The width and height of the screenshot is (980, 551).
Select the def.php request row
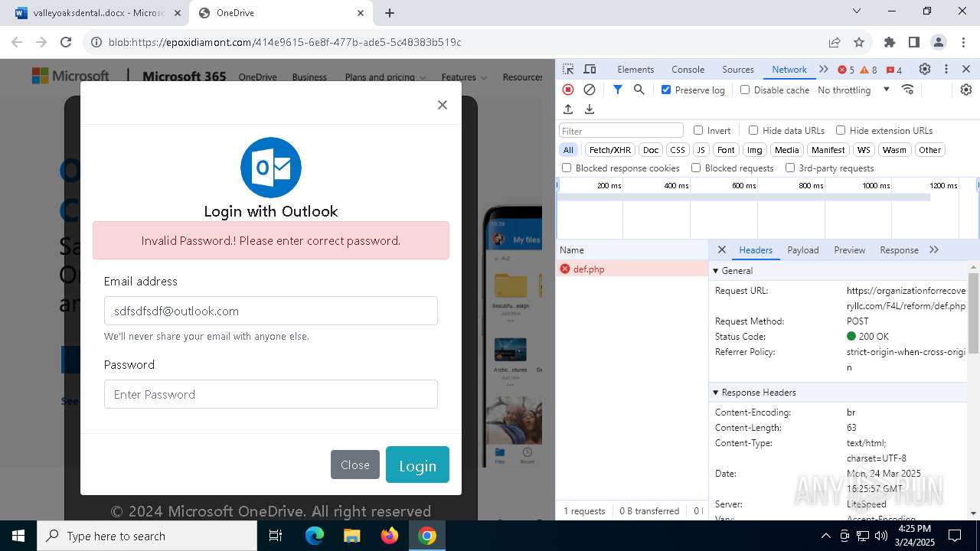click(632, 269)
